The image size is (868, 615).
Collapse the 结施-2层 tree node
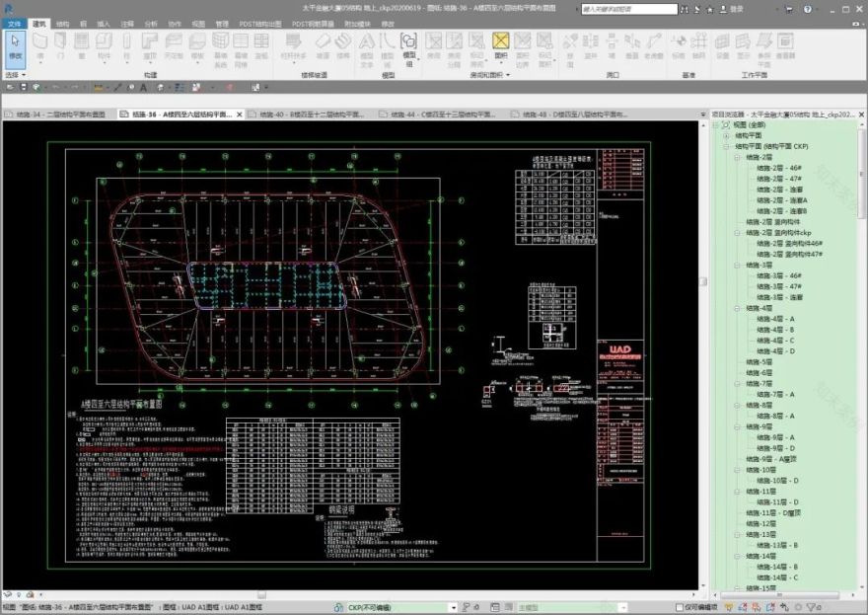(738, 157)
